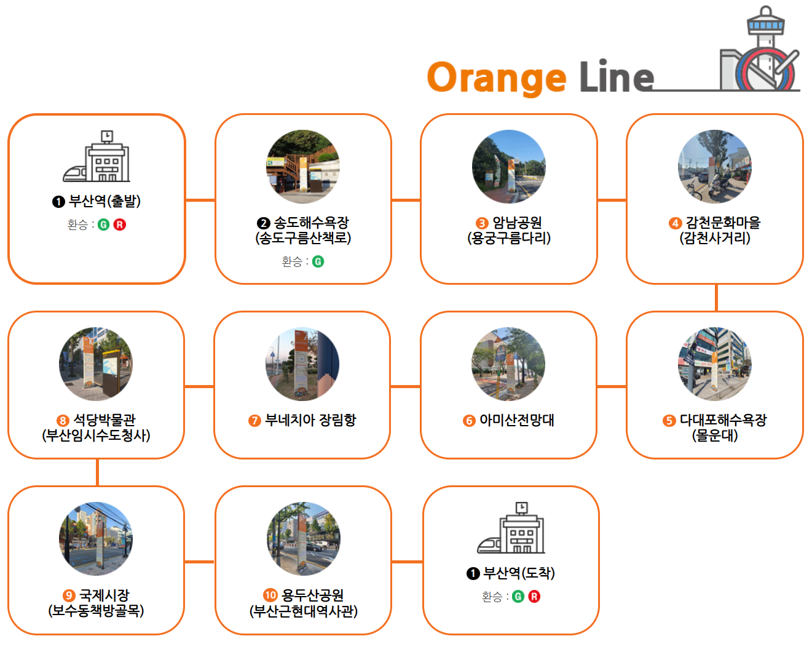This screenshot has width=812, height=652.
Task: Click the Busan Station departure building icon
Action: (x=97, y=156)
